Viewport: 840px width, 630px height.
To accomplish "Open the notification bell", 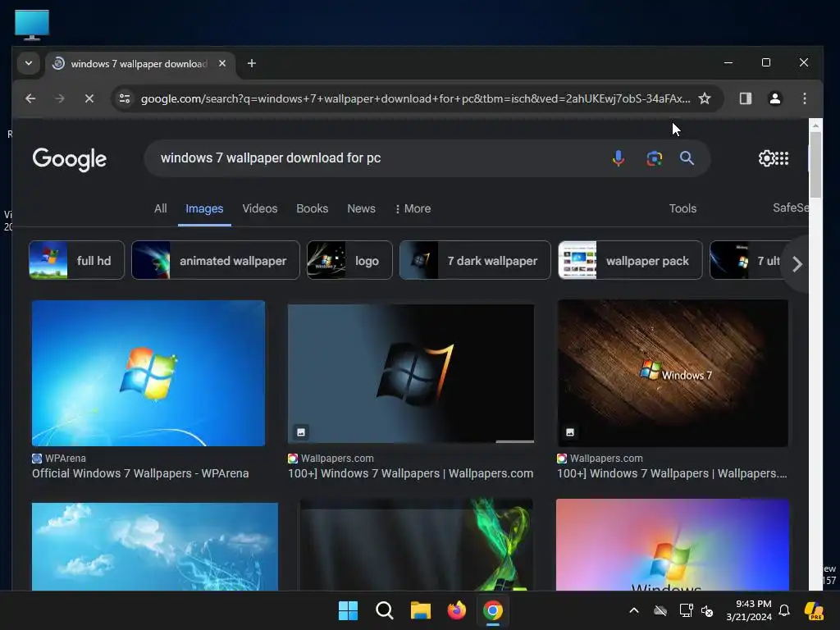I will pos(784,610).
